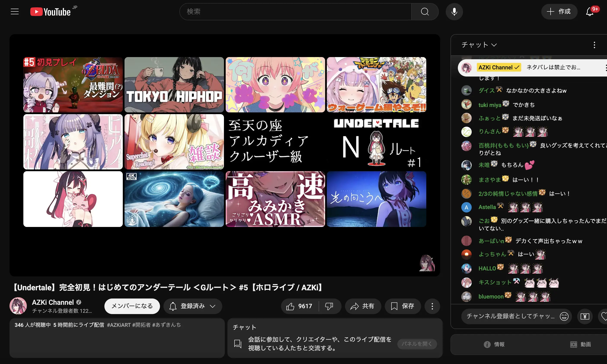The height and width of the screenshot is (364, 607).
Task: Like the video with 9617 likes
Action: coord(299,306)
